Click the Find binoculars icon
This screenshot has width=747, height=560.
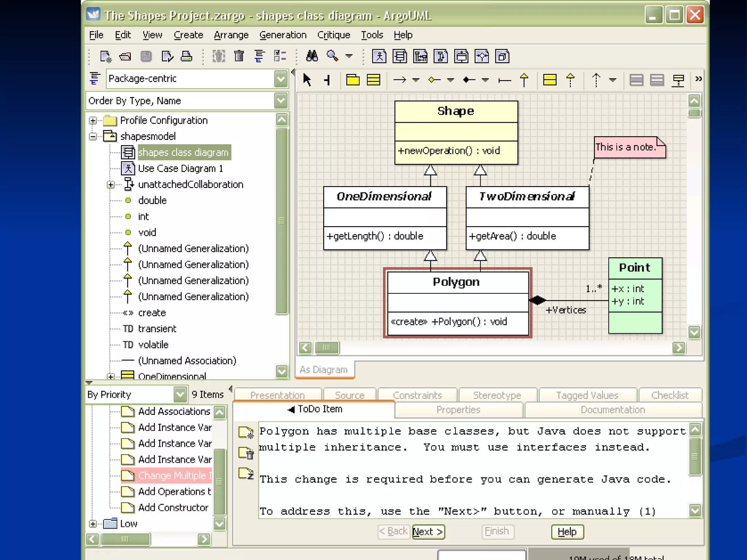click(x=312, y=56)
